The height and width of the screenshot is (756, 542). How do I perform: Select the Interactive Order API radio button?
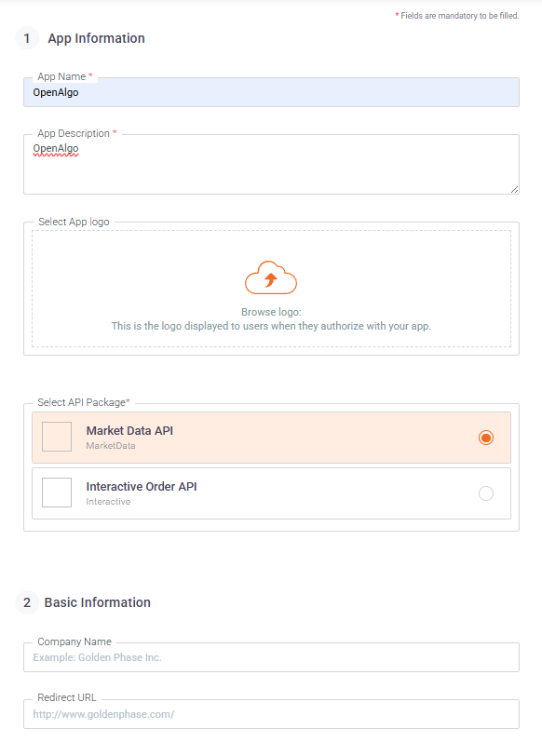(485, 493)
